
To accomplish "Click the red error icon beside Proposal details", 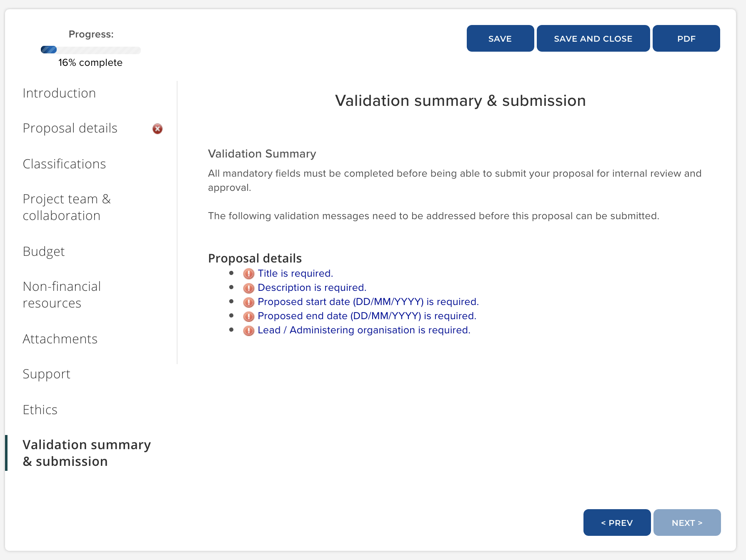I will tap(157, 129).
